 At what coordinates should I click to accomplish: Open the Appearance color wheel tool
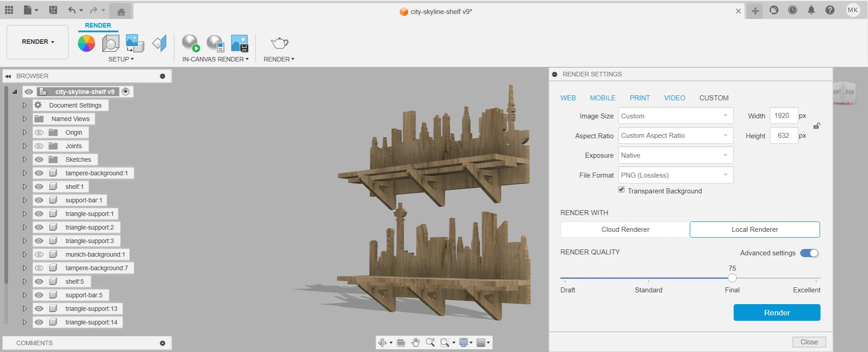pyautogui.click(x=86, y=43)
